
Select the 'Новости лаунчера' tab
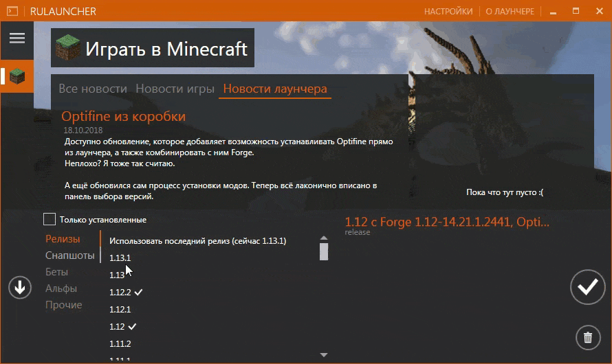pos(275,89)
